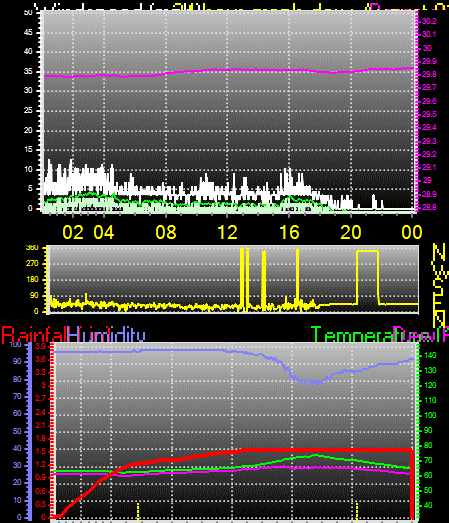Click the 360 value on wind direction axis
The width and height of the screenshot is (449, 523).
pyautogui.click(x=32, y=247)
